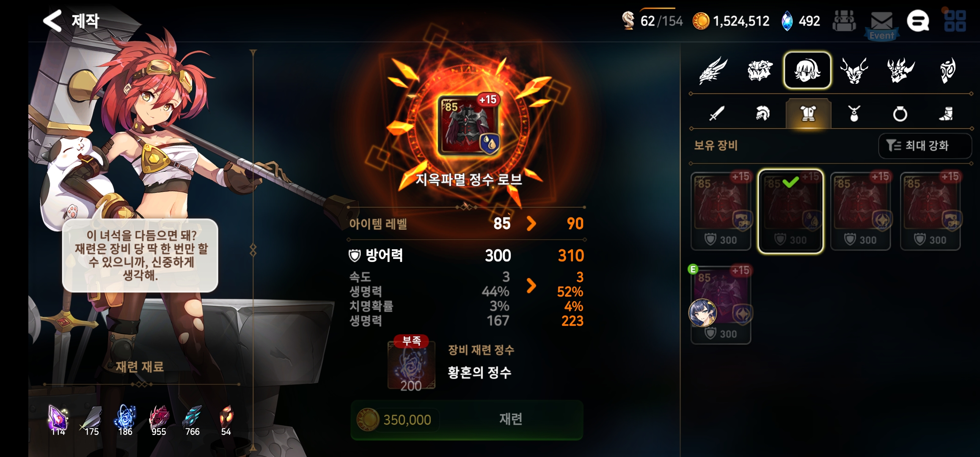Image resolution: width=980 pixels, height=457 pixels.
Task: Open the mail Event icon
Action: pos(882,25)
